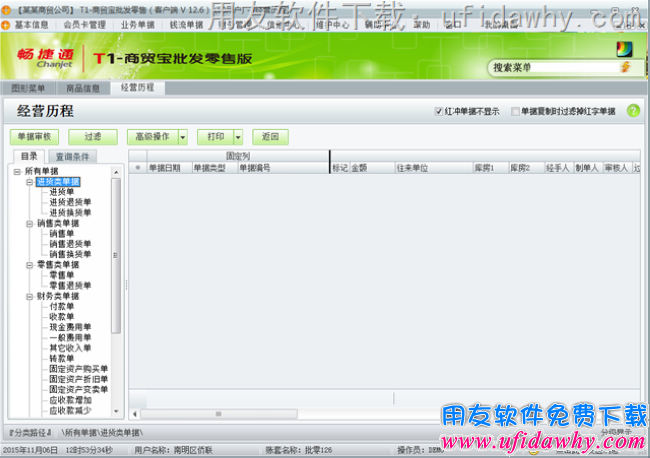Switch to the 图形菜单 tab
Screen dimensions: 650x458
[28, 88]
